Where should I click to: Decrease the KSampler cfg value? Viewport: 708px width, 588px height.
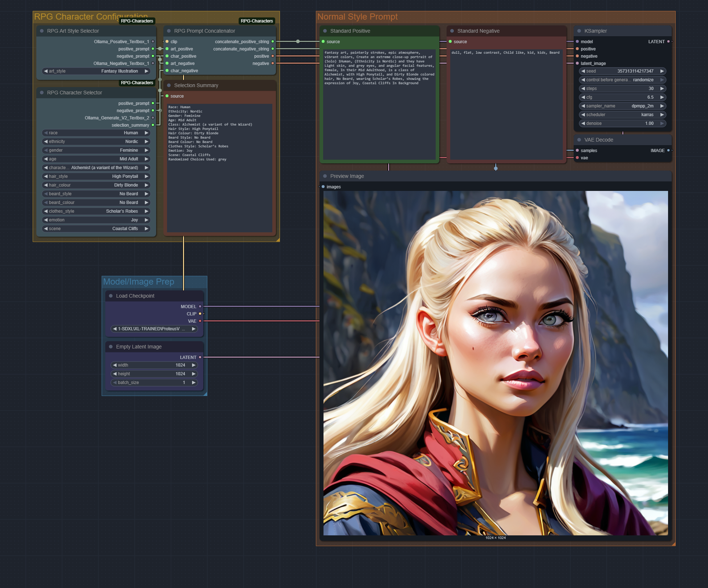pyautogui.click(x=583, y=97)
